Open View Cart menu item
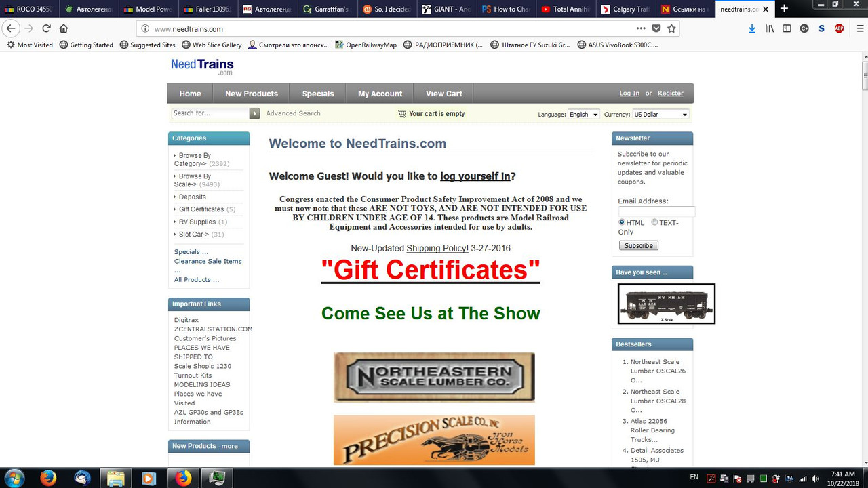 [444, 94]
